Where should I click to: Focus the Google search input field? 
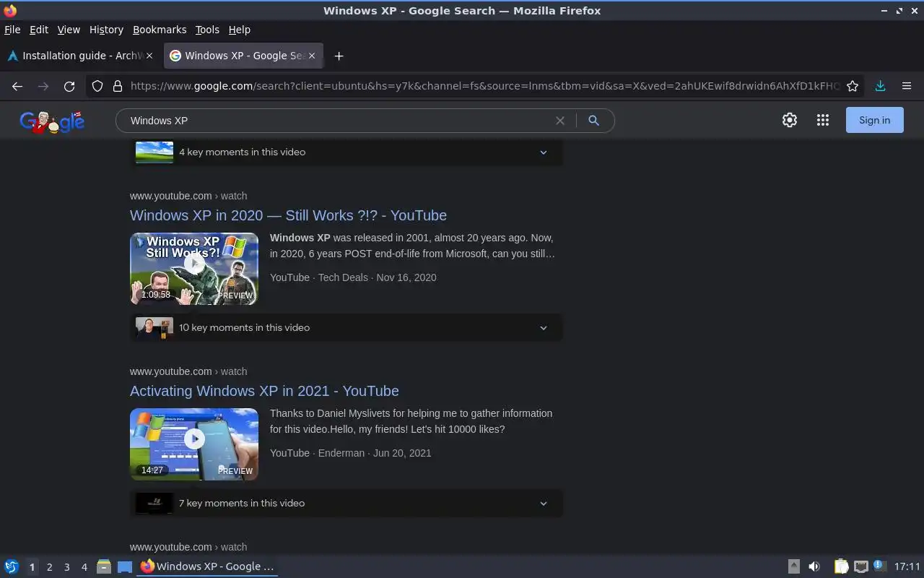click(339, 121)
